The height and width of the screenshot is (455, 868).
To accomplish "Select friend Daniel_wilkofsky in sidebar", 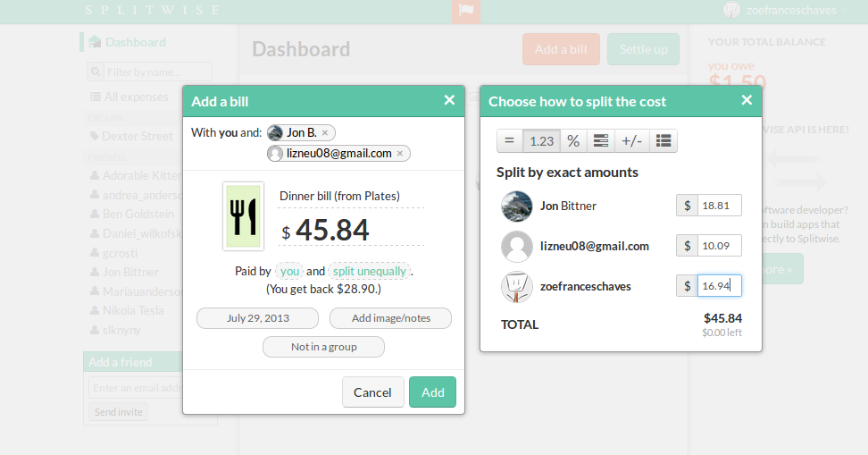I will 142,234.
